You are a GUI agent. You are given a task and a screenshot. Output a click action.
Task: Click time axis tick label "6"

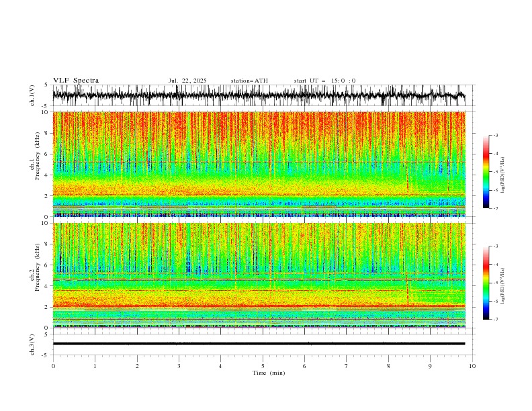[x=304, y=366]
